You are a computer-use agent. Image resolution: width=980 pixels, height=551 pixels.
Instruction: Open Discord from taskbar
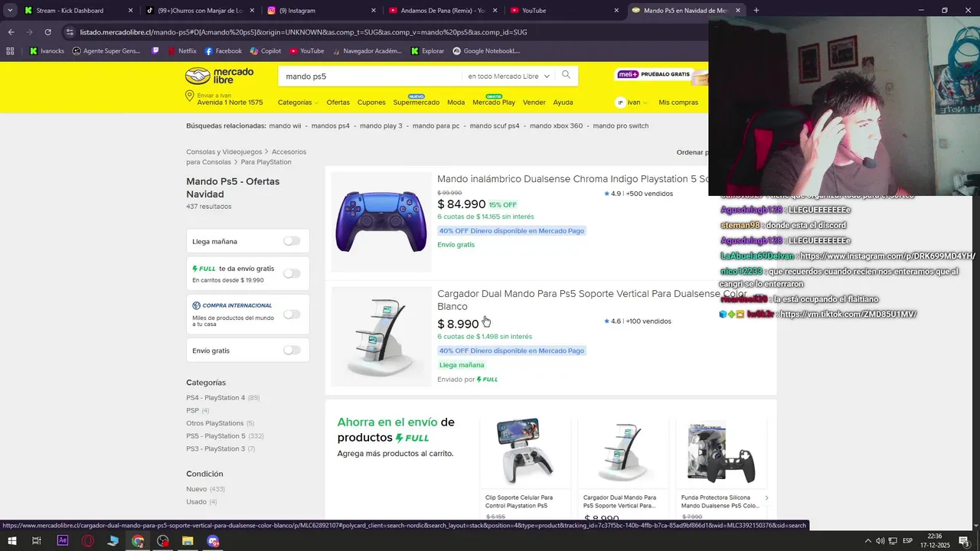[x=213, y=541]
